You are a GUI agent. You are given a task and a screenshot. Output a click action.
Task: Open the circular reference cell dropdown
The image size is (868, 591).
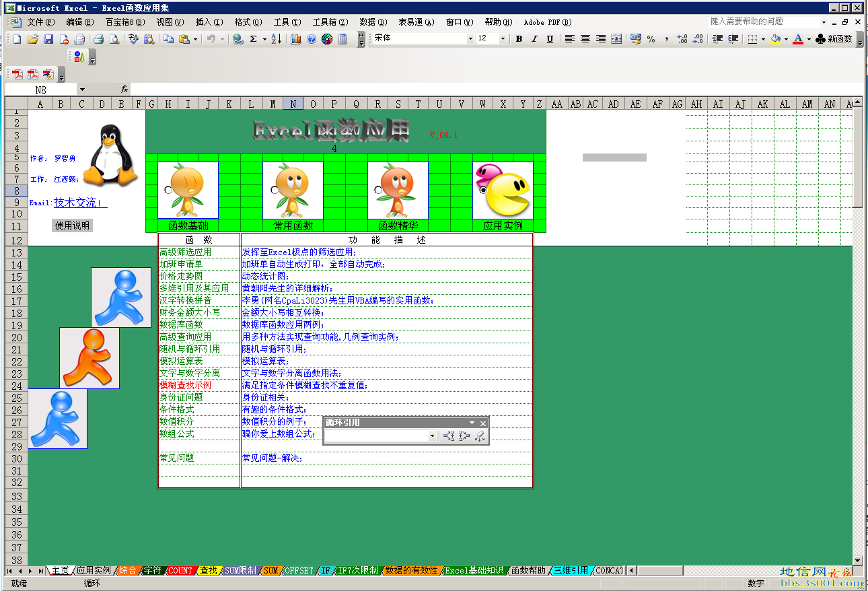click(432, 436)
